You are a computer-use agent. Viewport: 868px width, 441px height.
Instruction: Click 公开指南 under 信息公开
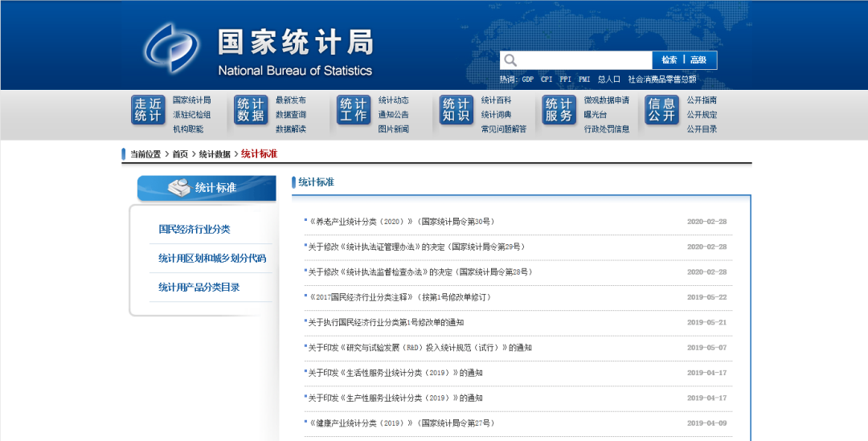702,100
